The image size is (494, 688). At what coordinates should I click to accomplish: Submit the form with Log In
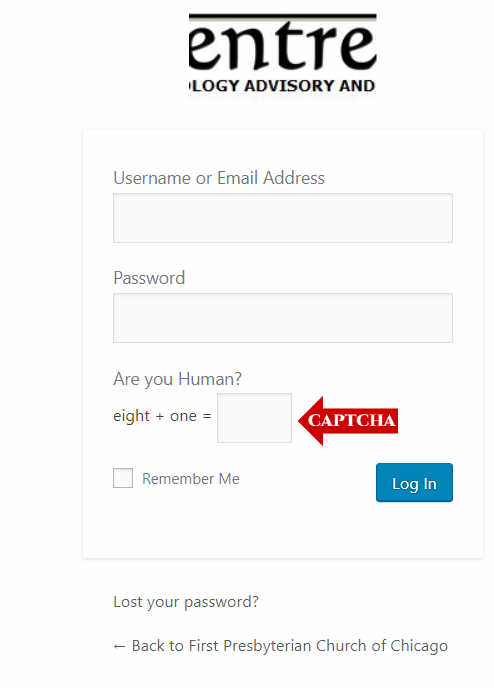(414, 483)
